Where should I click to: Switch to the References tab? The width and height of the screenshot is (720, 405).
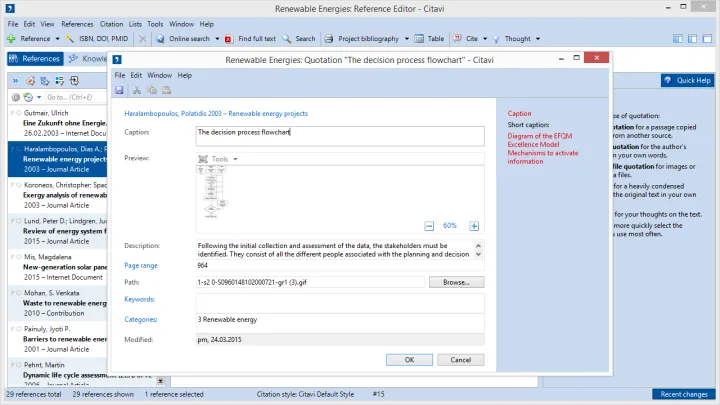click(35, 59)
